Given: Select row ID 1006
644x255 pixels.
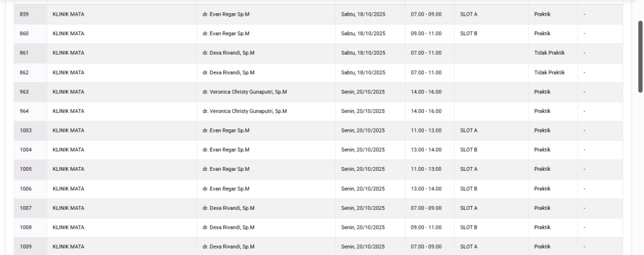Looking at the screenshot, I should [x=26, y=189].
